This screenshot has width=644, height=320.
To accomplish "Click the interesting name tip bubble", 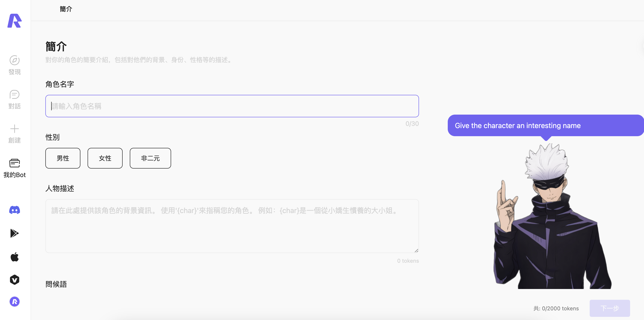I will click(x=545, y=126).
